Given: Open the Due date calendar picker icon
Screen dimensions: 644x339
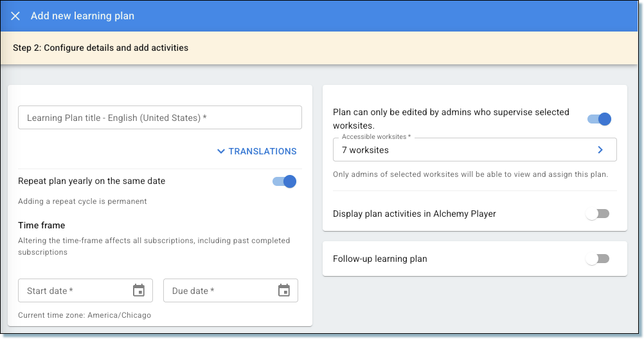Looking at the screenshot, I should (x=284, y=290).
